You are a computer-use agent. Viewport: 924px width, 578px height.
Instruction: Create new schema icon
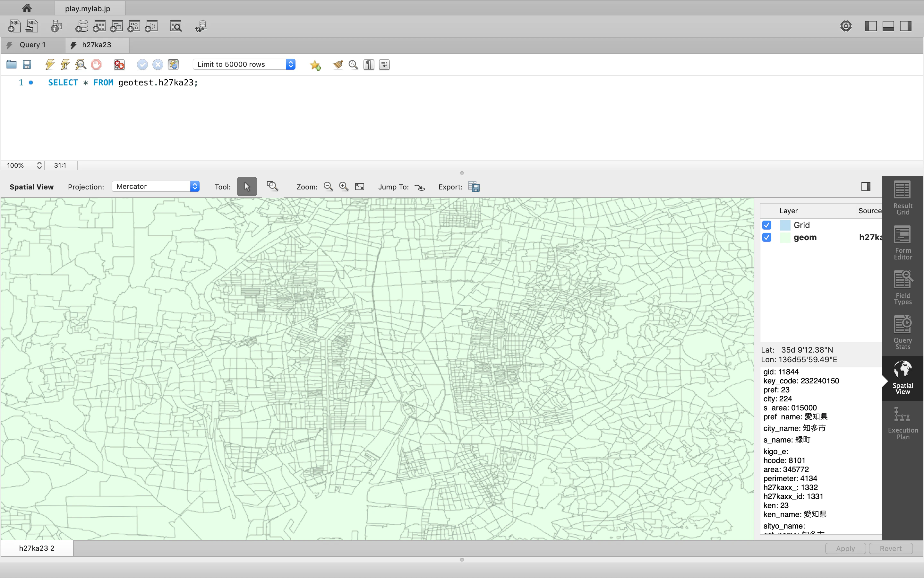[81, 26]
